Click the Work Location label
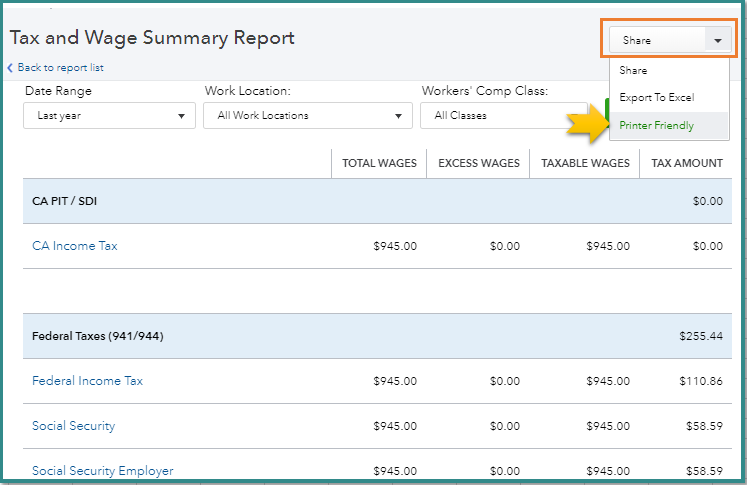747x485 pixels. tap(248, 91)
